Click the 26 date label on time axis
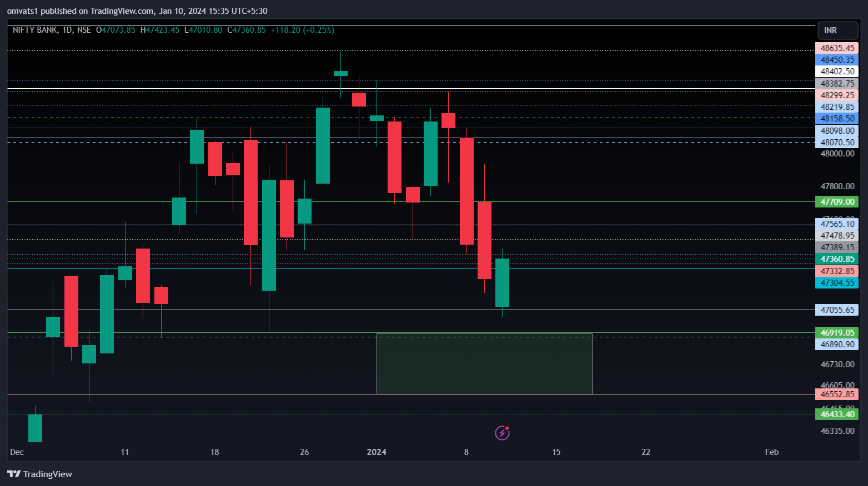868x486 pixels. [304, 452]
